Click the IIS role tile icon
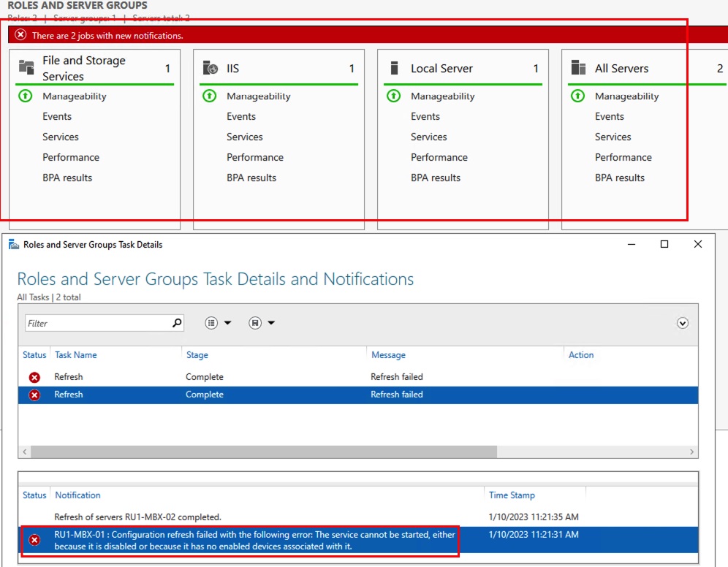 pos(211,68)
